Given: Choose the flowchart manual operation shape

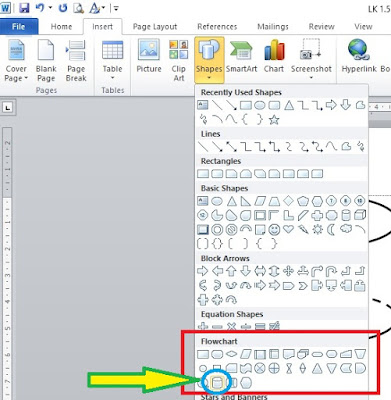Looking at the screenshot, I should click(360, 354).
